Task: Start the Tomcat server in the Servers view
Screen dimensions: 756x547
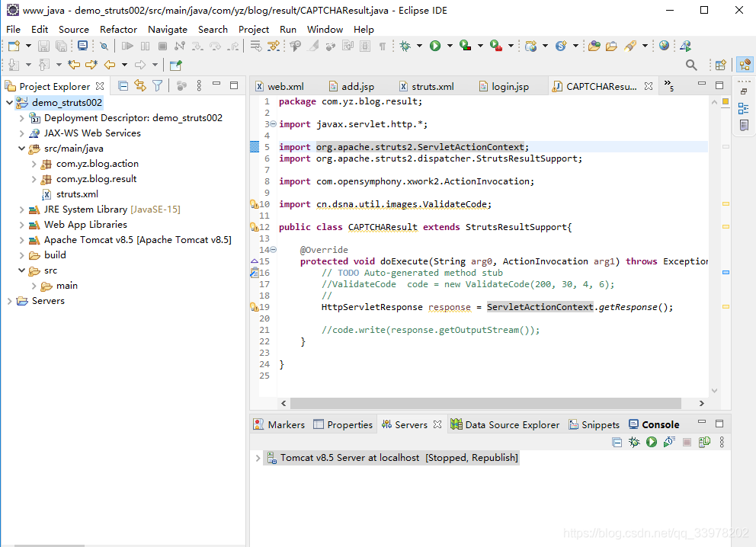Action: coord(651,442)
